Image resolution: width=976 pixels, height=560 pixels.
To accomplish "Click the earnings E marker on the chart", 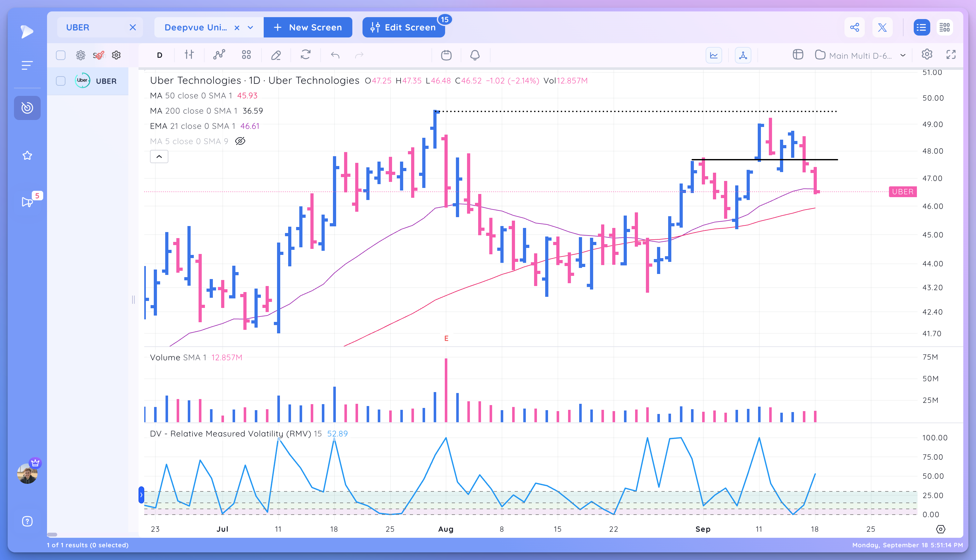I will tap(446, 338).
